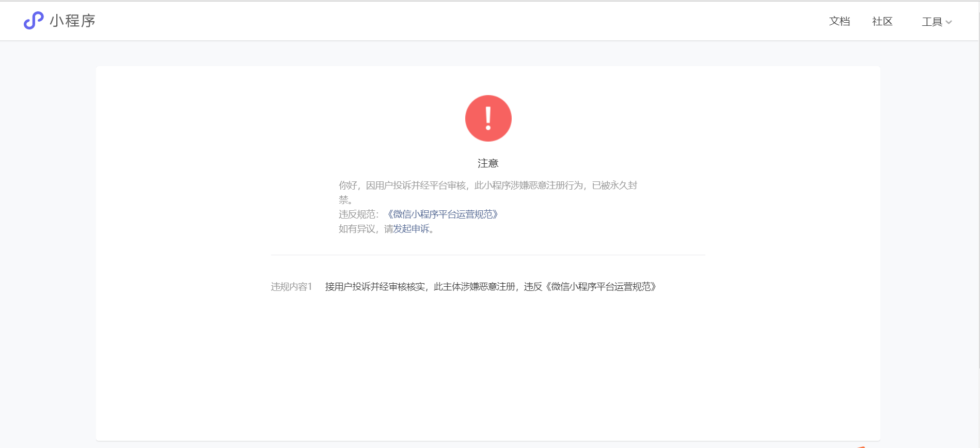Click the 违反规范 label

click(x=359, y=214)
